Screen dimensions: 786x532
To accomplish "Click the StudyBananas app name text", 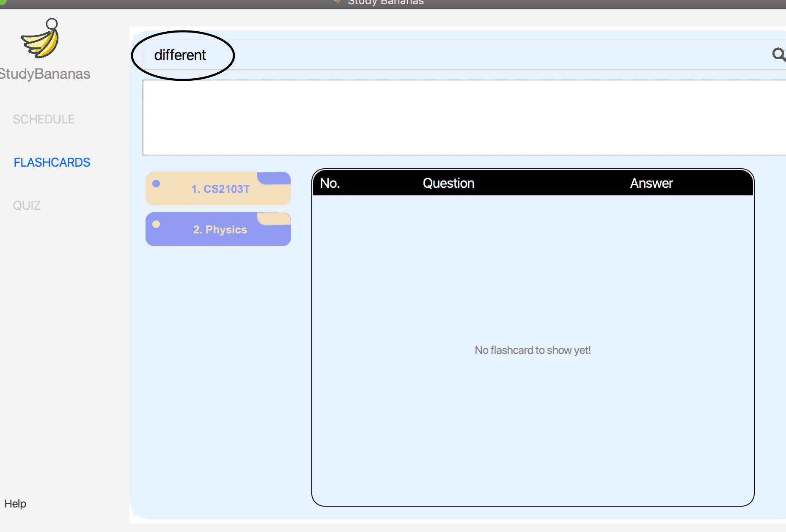I will point(45,74).
